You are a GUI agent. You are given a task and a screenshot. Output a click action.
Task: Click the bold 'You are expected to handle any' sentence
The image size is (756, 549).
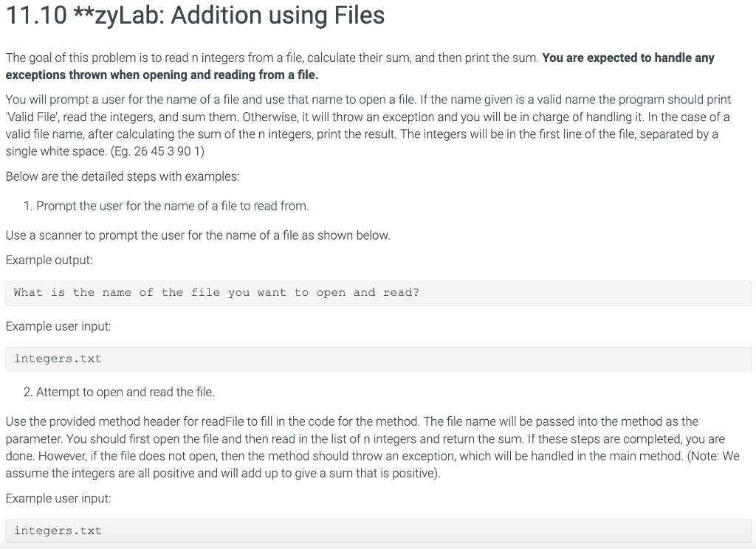pyautogui.click(x=628, y=58)
